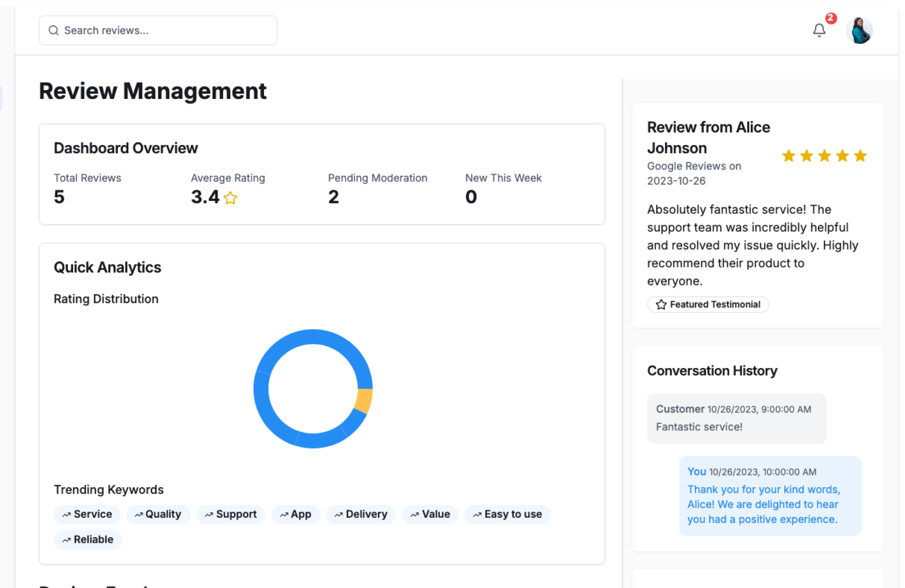Viewport: 905px width, 588px height.
Task: Click the Average Rating star icon
Action: 230,198
